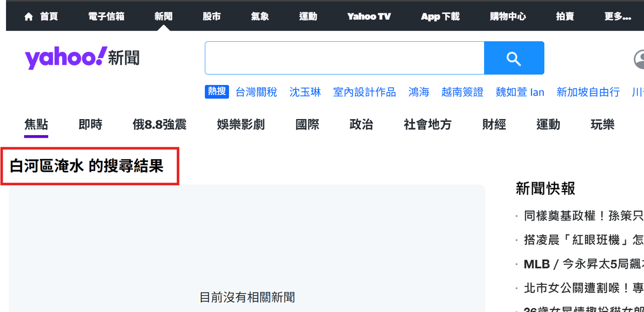Click the 白河區淹水 的搜尋結果 heading
This screenshot has width=644, height=312.
87,166
